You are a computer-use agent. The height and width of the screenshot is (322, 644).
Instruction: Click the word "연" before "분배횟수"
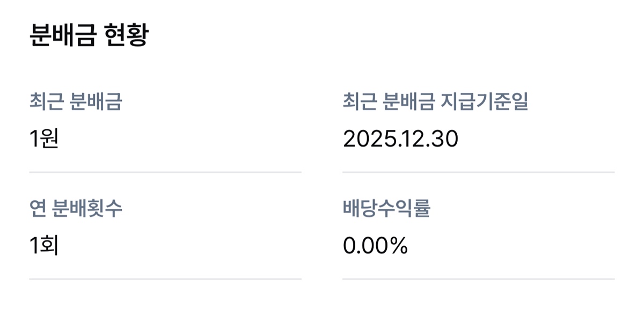pos(37,209)
